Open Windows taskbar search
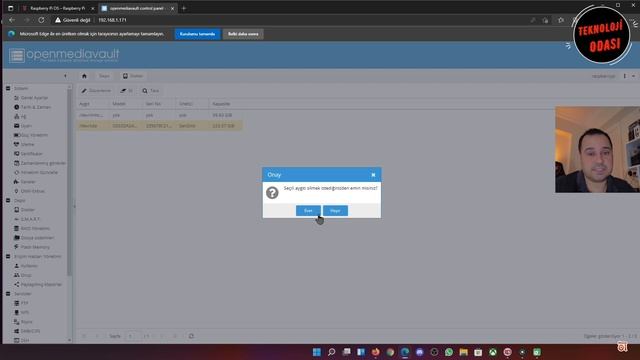Screen dimensions: 640x360 (331, 352)
